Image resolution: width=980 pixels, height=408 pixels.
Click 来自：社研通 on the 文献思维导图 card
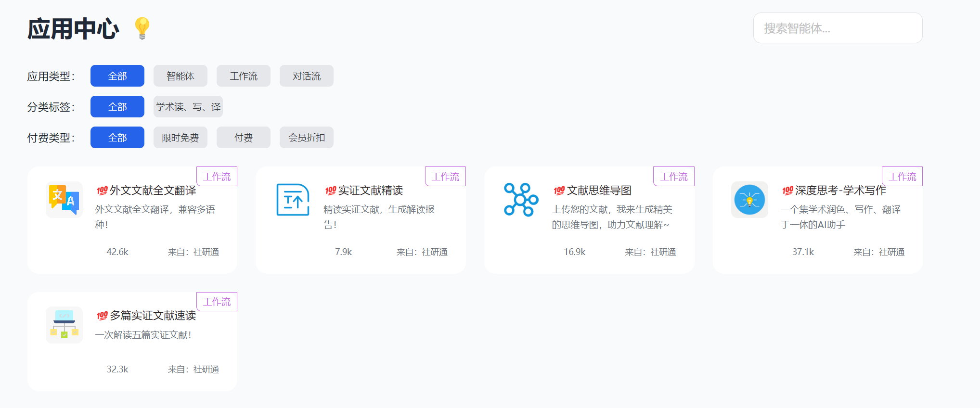click(x=651, y=252)
